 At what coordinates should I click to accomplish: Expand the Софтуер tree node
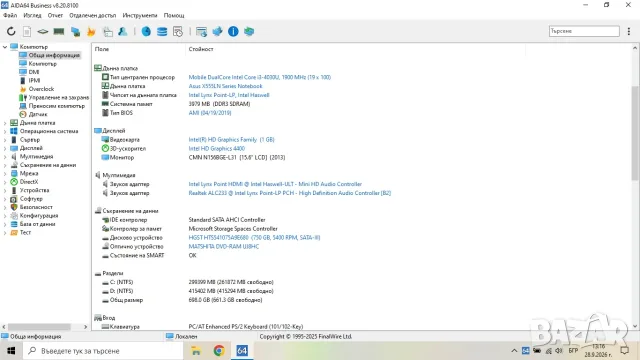[5, 199]
